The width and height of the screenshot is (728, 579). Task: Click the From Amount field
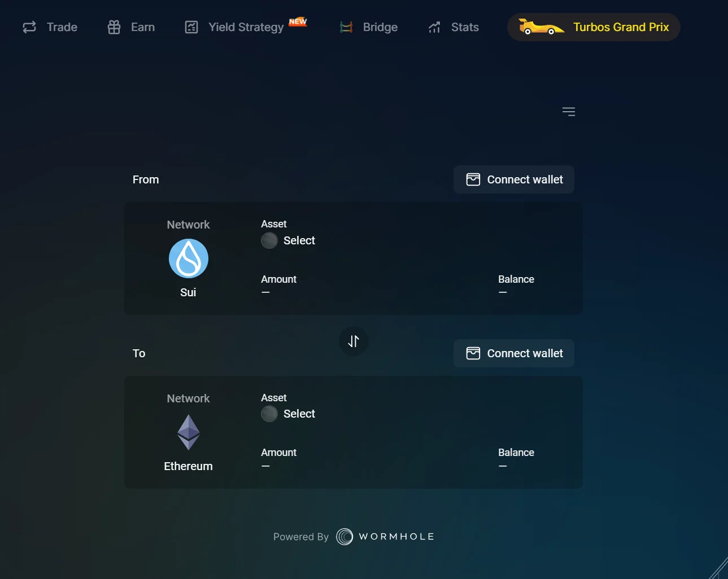278,286
